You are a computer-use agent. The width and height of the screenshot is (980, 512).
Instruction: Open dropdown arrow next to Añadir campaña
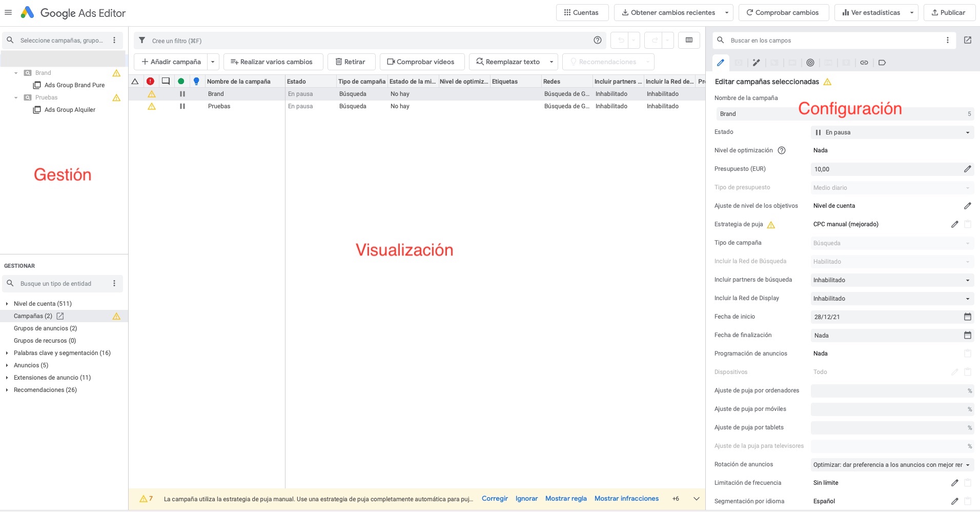pyautogui.click(x=213, y=62)
